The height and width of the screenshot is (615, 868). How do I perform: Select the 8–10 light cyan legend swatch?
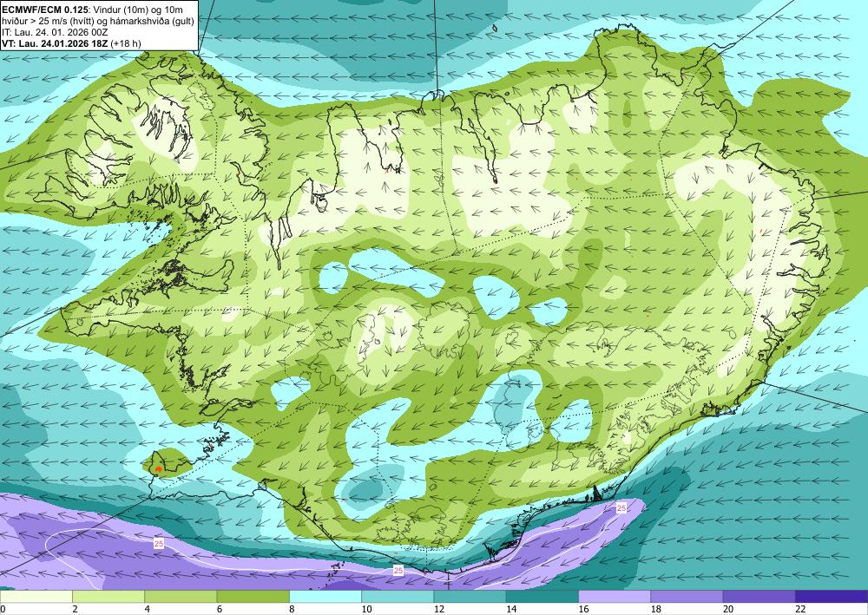pos(325,597)
